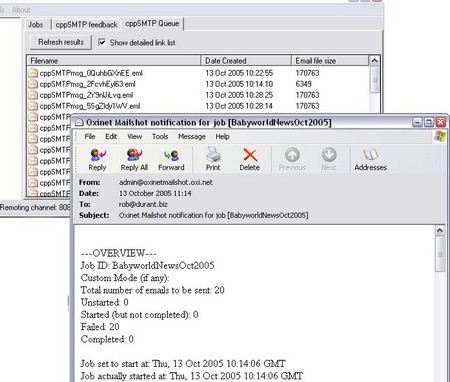Select file cppSMTPmsg_2FcvhEyl63.eml
The height and width of the screenshot is (382, 450).
coord(87,84)
